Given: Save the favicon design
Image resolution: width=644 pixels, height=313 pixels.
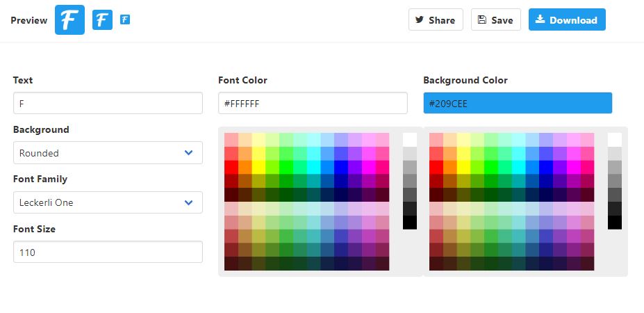Looking at the screenshot, I should tap(495, 20).
